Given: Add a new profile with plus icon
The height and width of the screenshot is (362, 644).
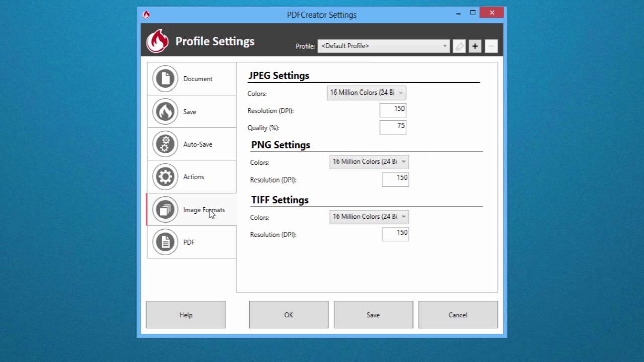Looking at the screenshot, I should point(475,46).
